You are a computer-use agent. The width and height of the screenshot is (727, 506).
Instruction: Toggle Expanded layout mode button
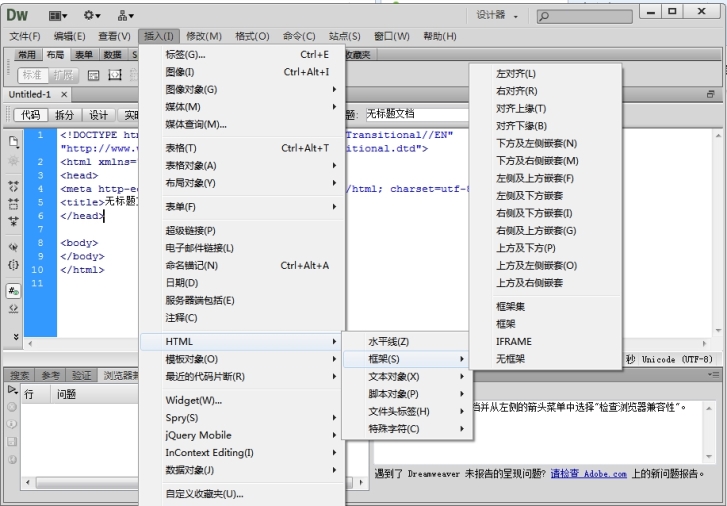63,74
